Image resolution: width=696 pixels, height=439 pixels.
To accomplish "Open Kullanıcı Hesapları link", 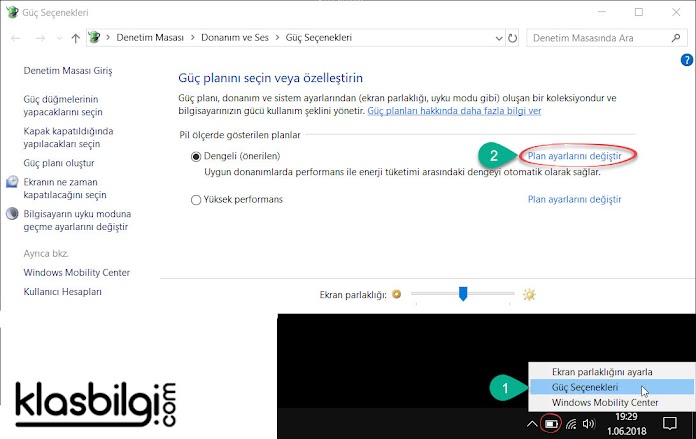I will 63,292.
